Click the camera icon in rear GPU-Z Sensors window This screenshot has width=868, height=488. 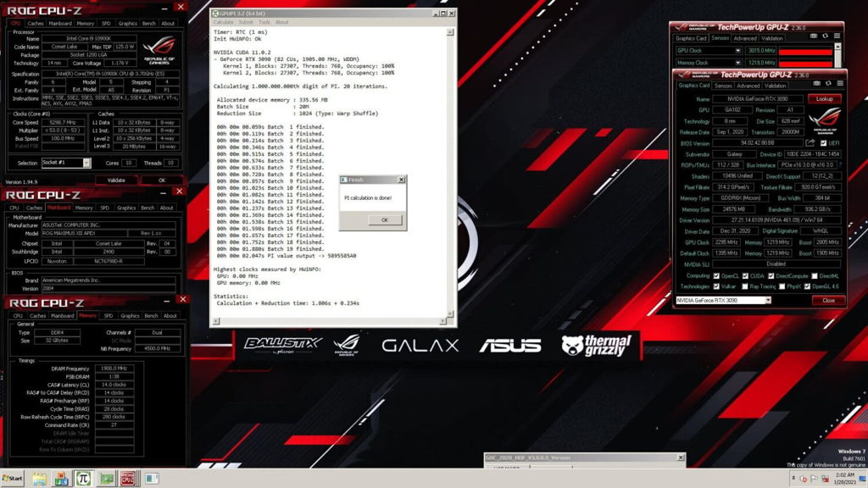tap(814, 36)
